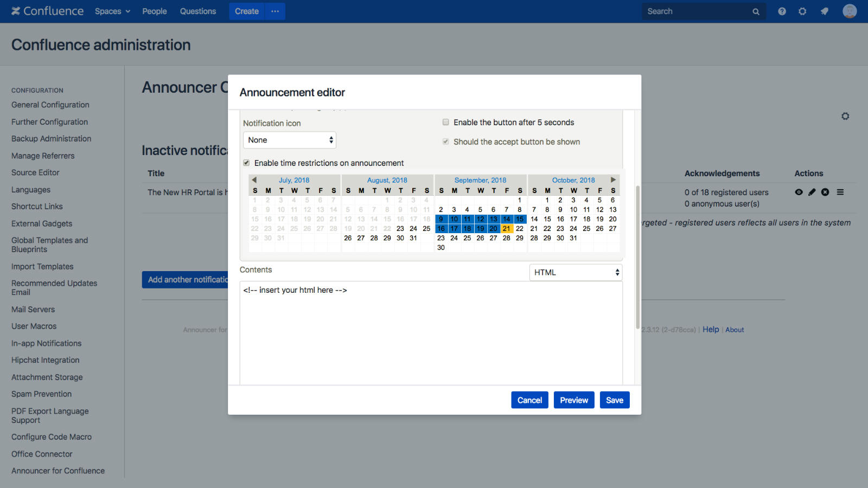The height and width of the screenshot is (488, 868).
Task: Select September 25 in the calendar
Action: click(x=467, y=238)
